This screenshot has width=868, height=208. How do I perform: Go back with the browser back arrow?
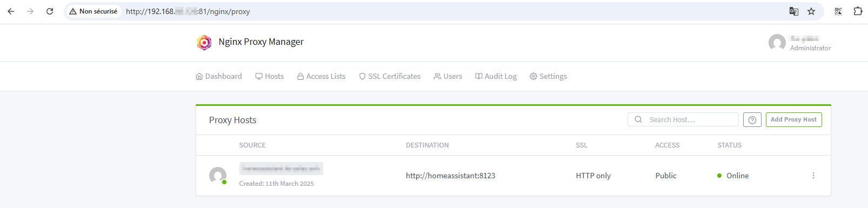click(x=11, y=11)
